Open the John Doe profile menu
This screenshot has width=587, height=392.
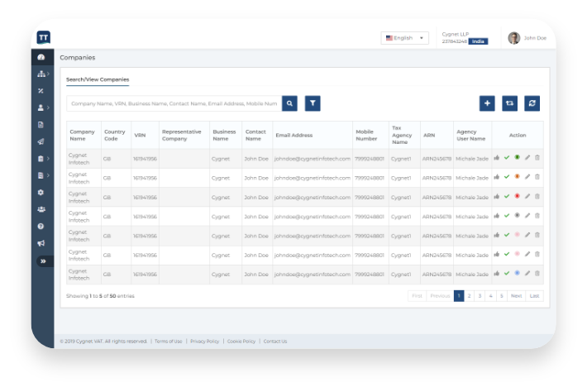click(527, 38)
